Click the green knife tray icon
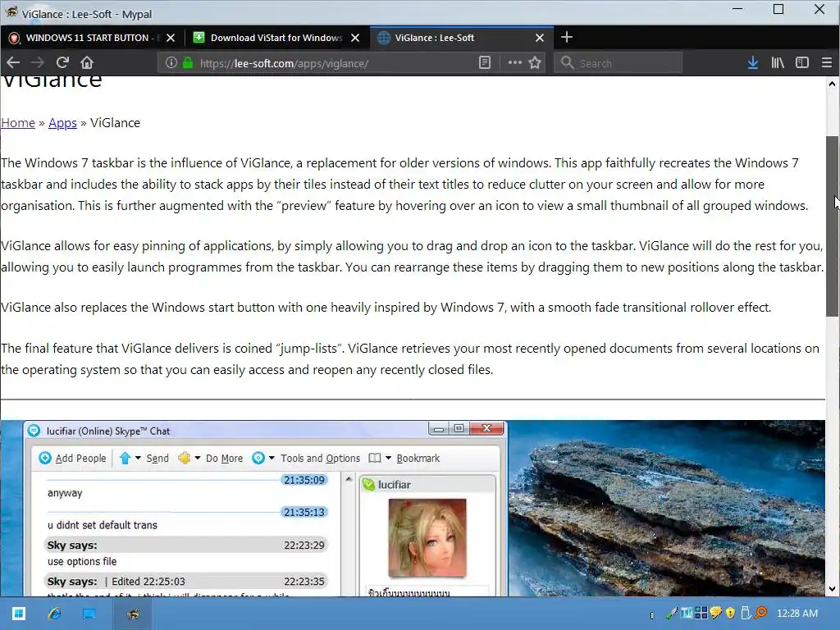The height and width of the screenshot is (630, 840). coord(671,613)
